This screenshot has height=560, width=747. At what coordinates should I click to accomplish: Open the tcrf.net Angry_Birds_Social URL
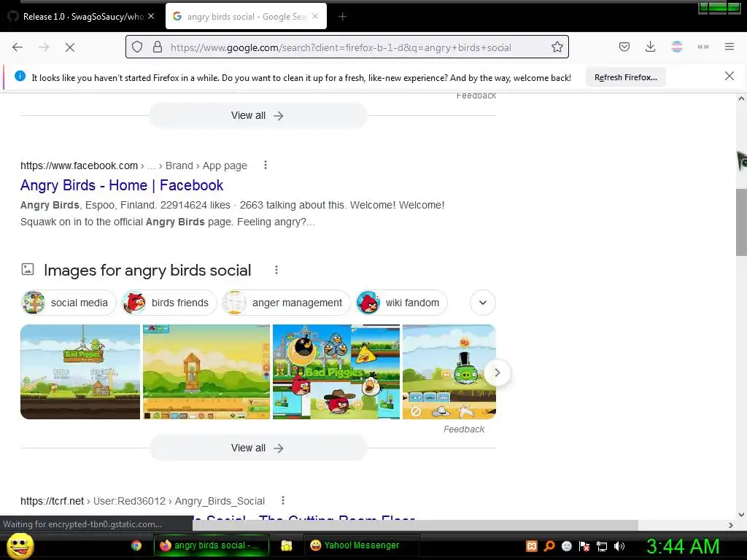(142, 501)
